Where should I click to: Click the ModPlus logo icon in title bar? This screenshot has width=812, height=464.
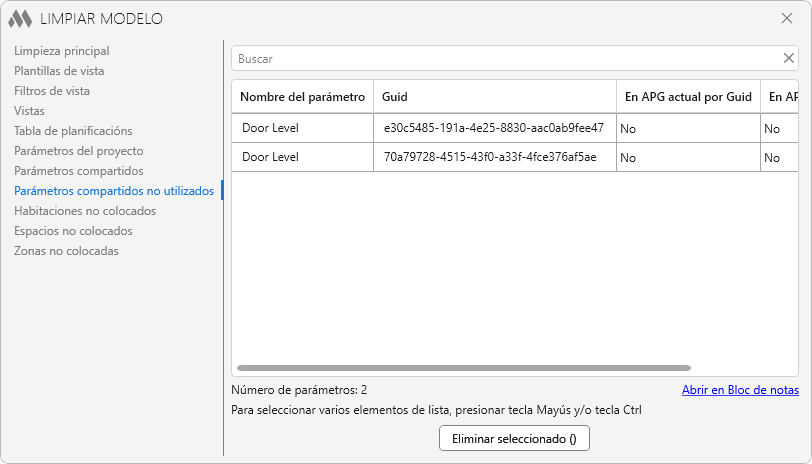click(20, 18)
